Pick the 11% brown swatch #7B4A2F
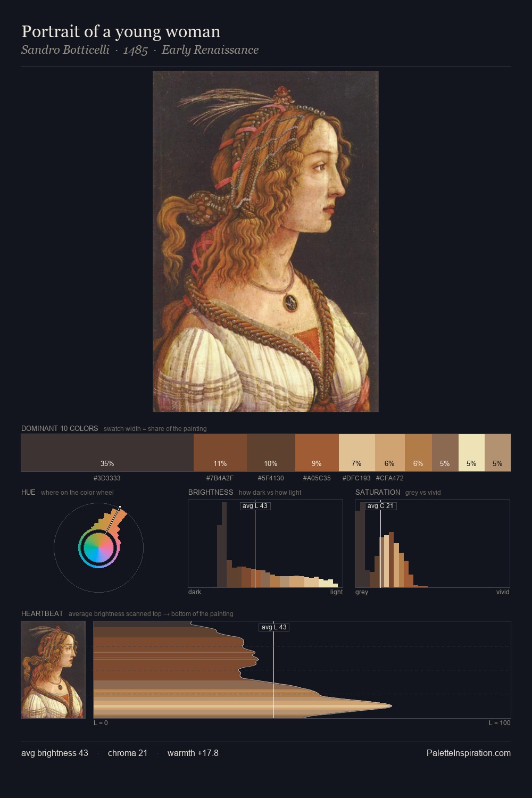 point(220,453)
